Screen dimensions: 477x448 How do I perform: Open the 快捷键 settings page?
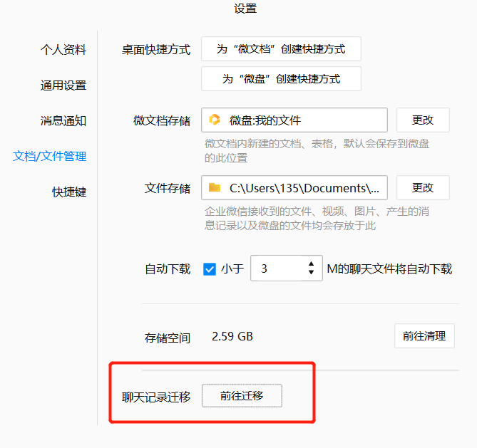click(x=69, y=192)
